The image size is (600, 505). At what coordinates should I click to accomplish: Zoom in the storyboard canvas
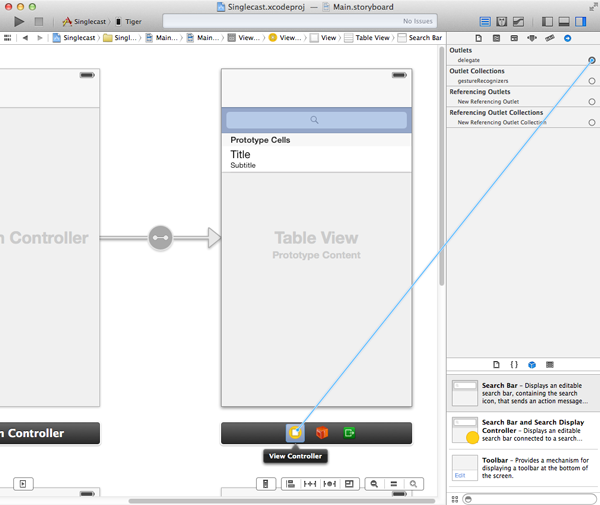tap(413, 484)
